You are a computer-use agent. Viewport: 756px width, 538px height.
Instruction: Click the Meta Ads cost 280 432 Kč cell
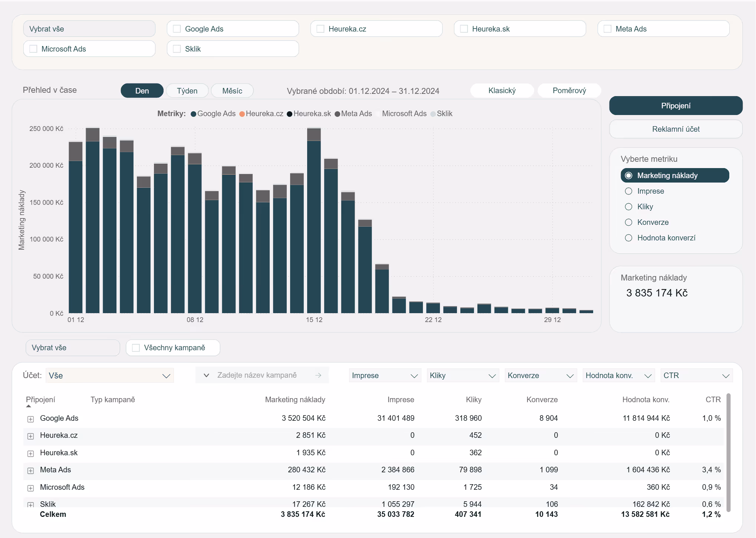[x=306, y=470]
